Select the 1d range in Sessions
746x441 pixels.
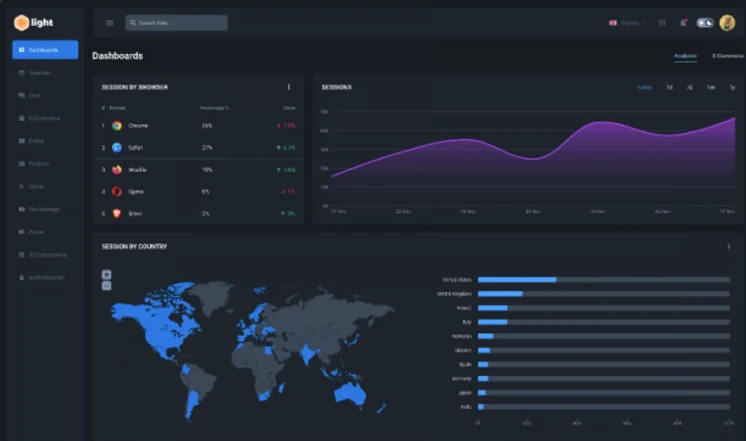pos(669,88)
